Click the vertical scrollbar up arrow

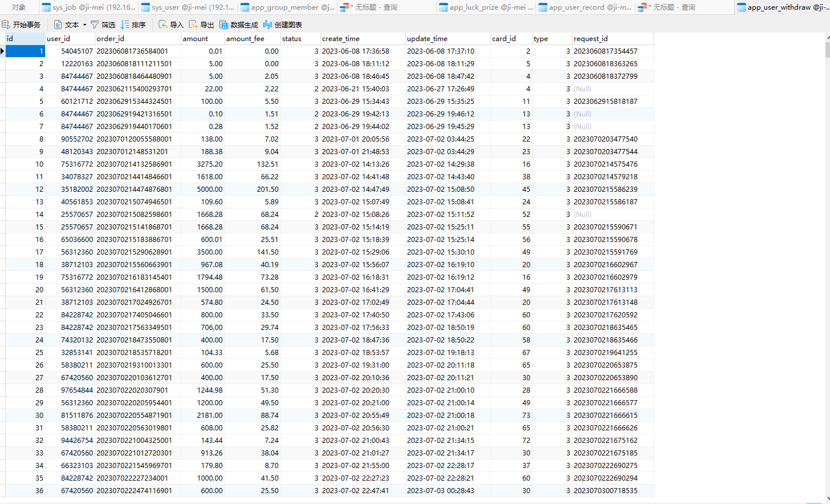coord(828,38)
